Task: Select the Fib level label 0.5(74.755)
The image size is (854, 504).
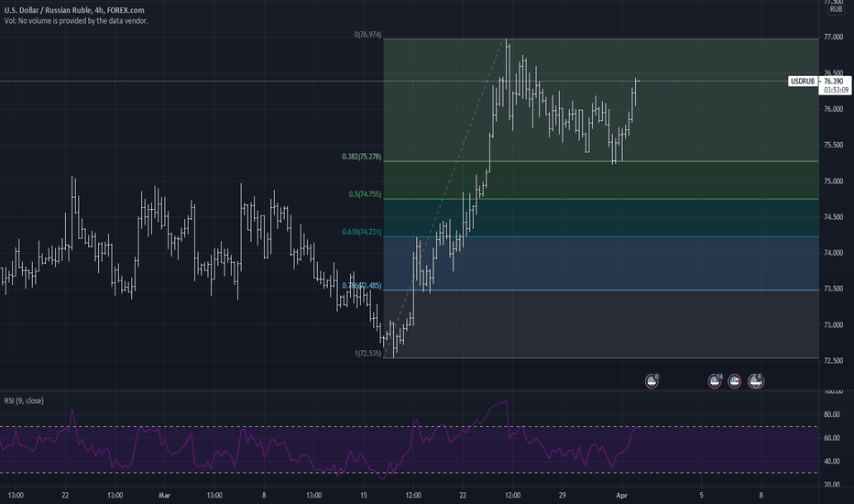Action: (365, 194)
